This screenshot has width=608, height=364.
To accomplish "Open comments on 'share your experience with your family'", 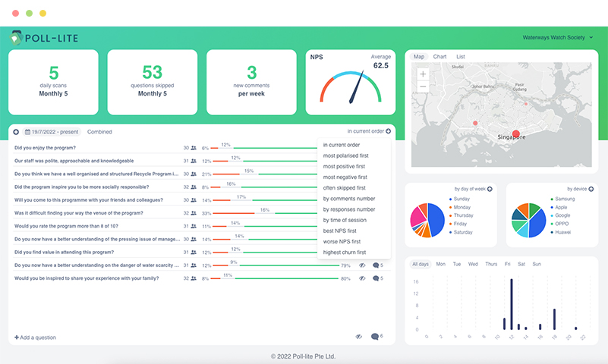I will [x=378, y=278].
